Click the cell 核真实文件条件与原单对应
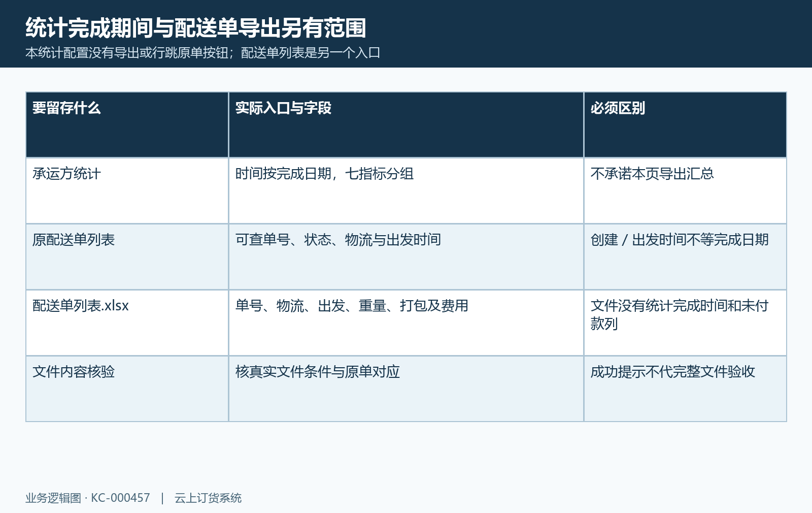Viewport: 812px width, 513px height. [x=406, y=389]
